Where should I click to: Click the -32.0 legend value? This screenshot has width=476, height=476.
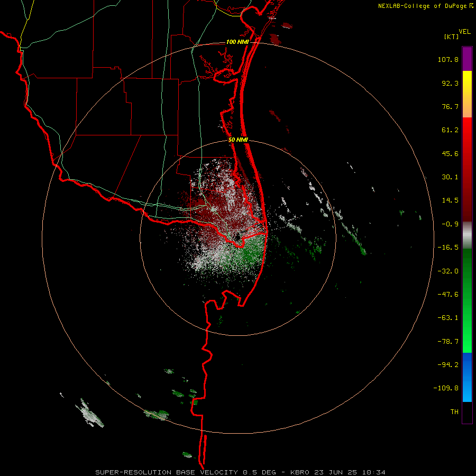click(x=448, y=271)
